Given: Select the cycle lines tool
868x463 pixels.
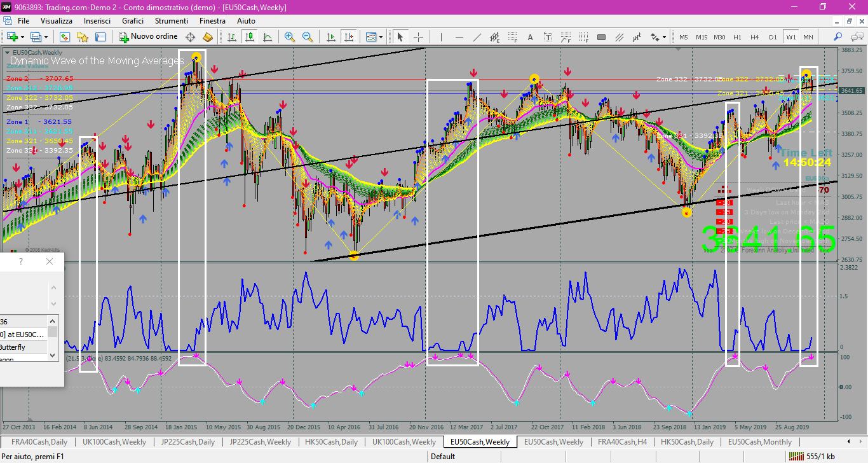Looking at the screenshot, I should (637, 37).
